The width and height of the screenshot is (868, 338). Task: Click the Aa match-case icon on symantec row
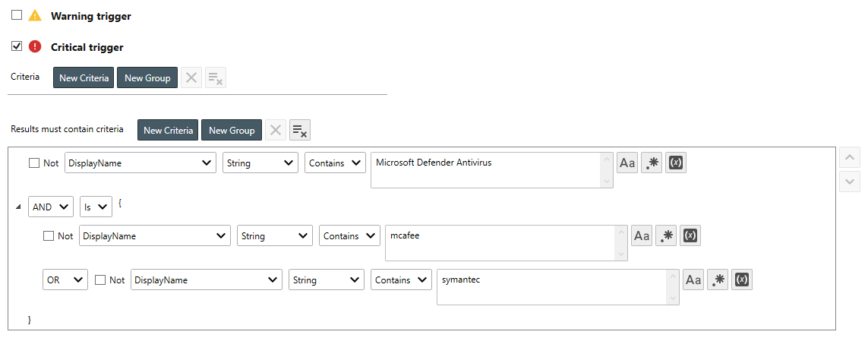pos(693,280)
